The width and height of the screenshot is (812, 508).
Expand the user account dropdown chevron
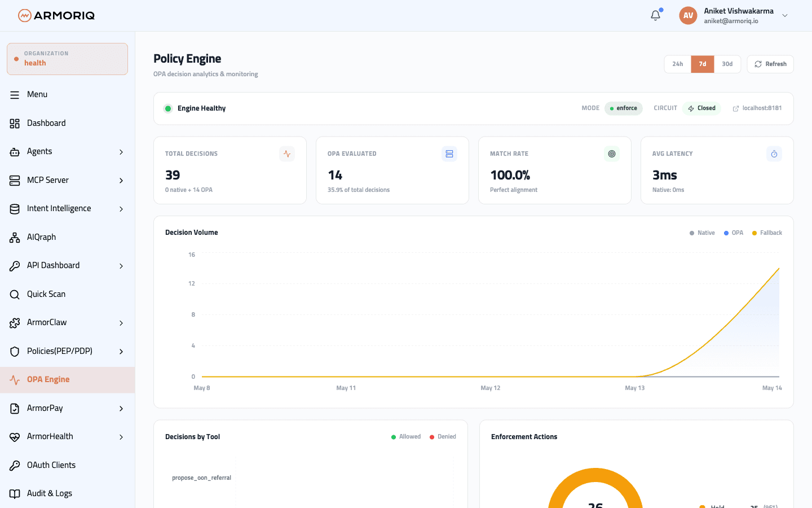coord(785,16)
